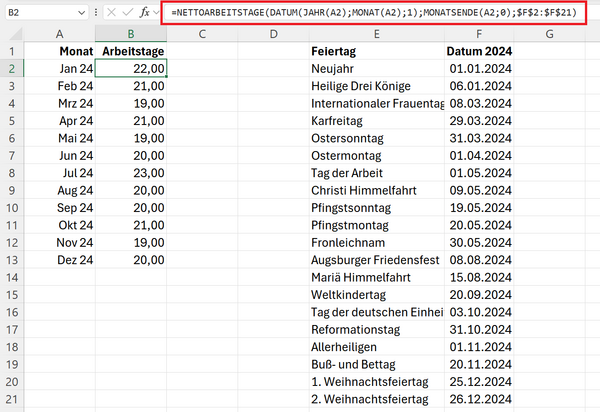This screenshot has width=600, height=412.
Task: Select the date cell 25.12.2024
Action: point(479,381)
